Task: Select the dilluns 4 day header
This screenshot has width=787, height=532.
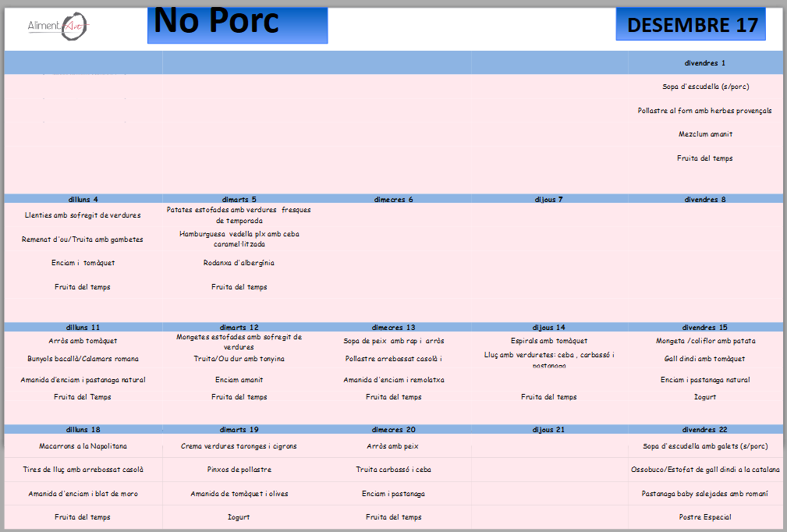Action: click(x=83, y=200)
